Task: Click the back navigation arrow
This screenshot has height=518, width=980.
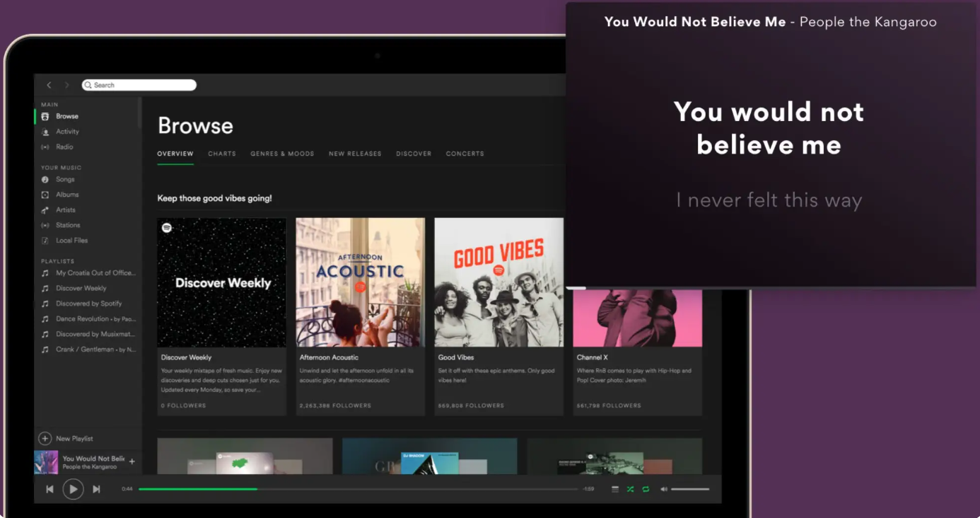Action: (x=49, y=85)
